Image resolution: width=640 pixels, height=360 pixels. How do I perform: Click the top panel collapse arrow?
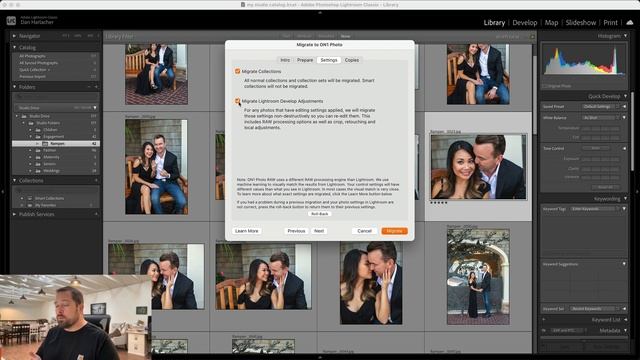pos(320,13)
